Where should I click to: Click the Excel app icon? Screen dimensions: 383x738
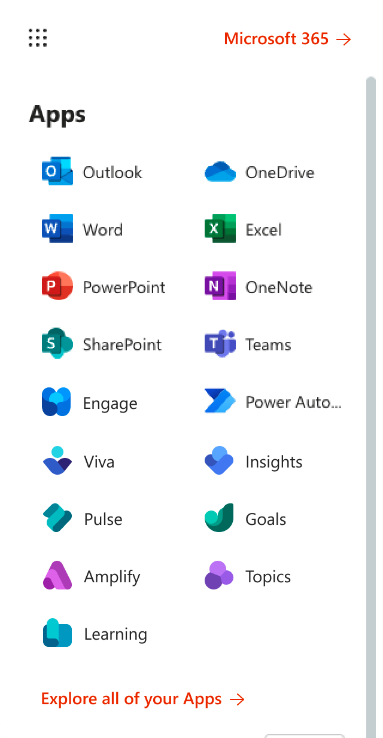click(220, 229)
